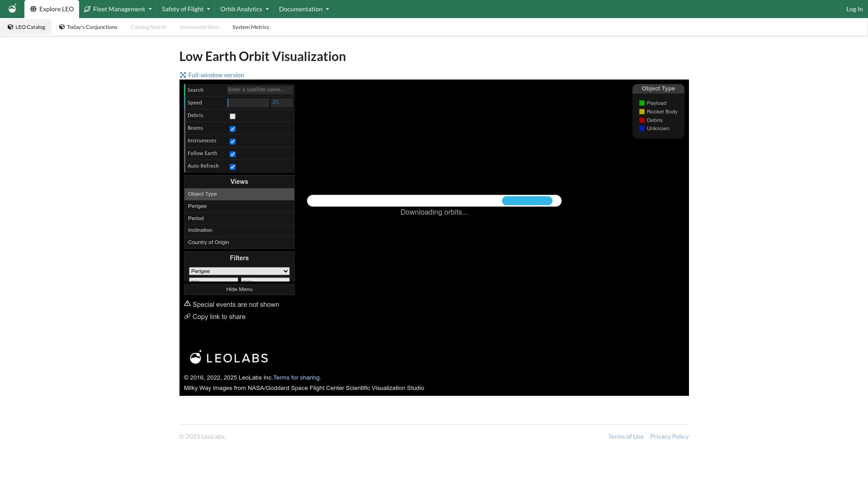Click the Fleet Management icon
This screenshot has width=868, height=488.
[87, 9]
